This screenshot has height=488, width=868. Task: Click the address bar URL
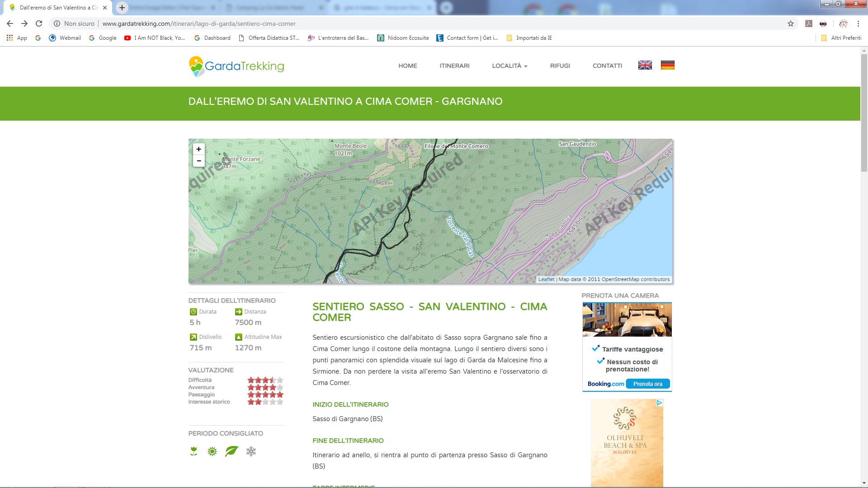pos(199,23)
